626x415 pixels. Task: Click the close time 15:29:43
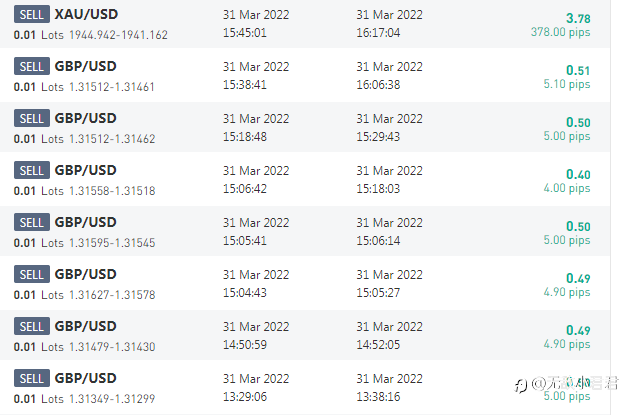point(378,137)
